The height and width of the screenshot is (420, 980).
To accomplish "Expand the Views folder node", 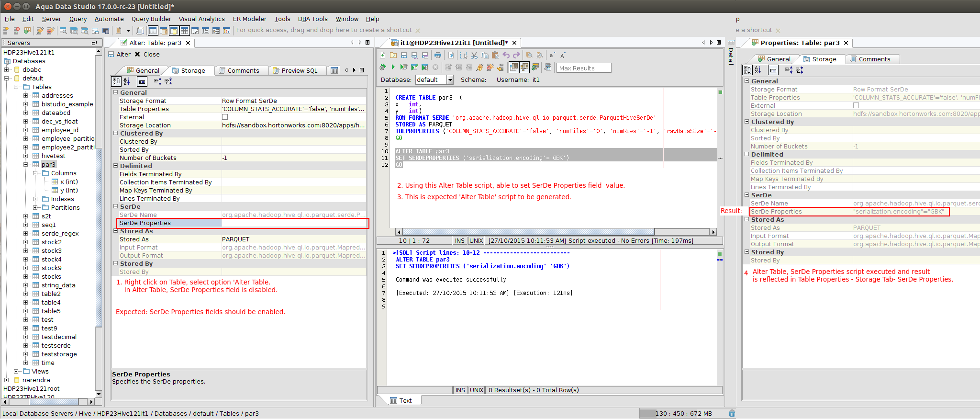I will pos(16,372).
